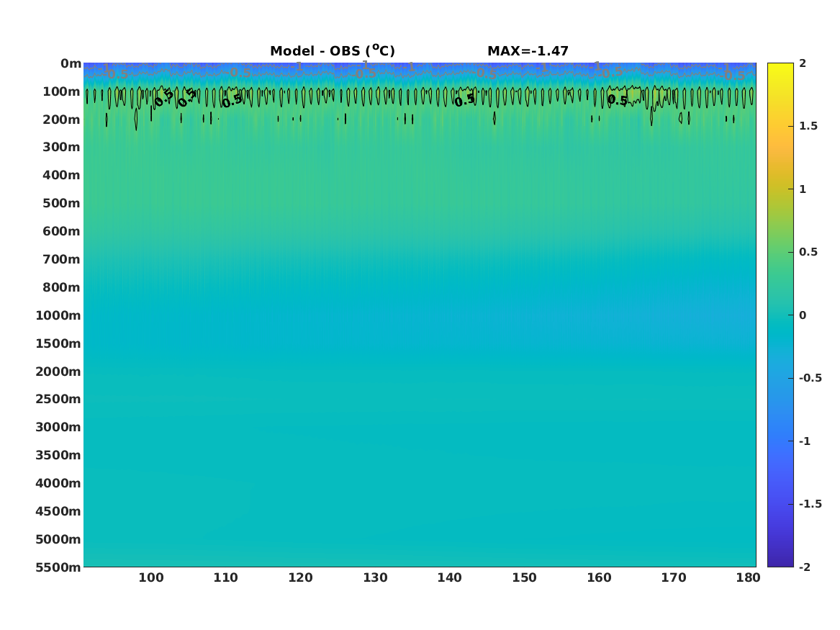Click the '4000m' depth axis label

pyautogui.click(x=58, y=483)
